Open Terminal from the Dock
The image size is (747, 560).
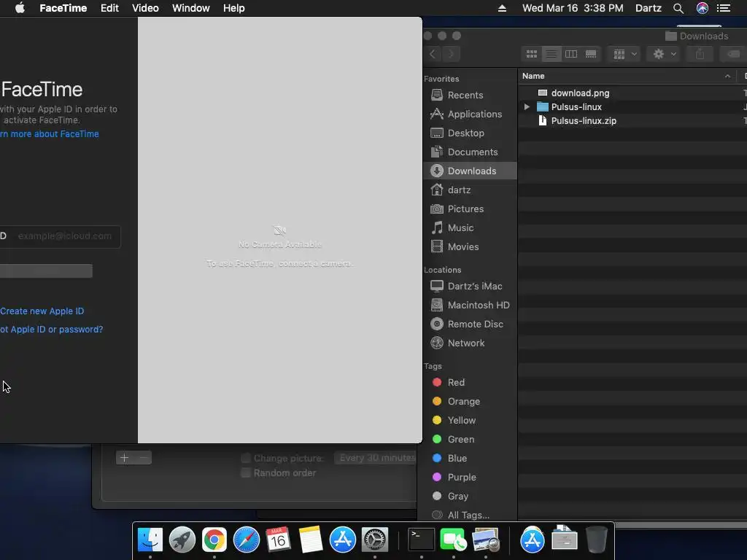click(422, 540)
